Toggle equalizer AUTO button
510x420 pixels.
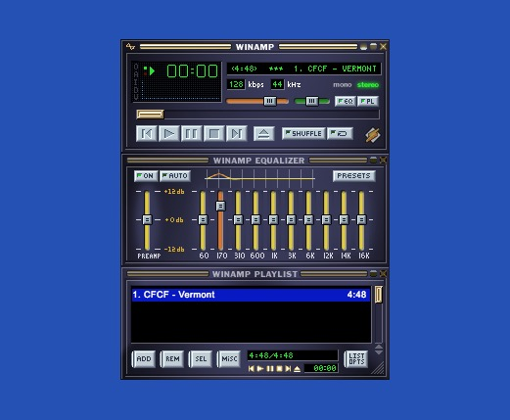[175, 176]
